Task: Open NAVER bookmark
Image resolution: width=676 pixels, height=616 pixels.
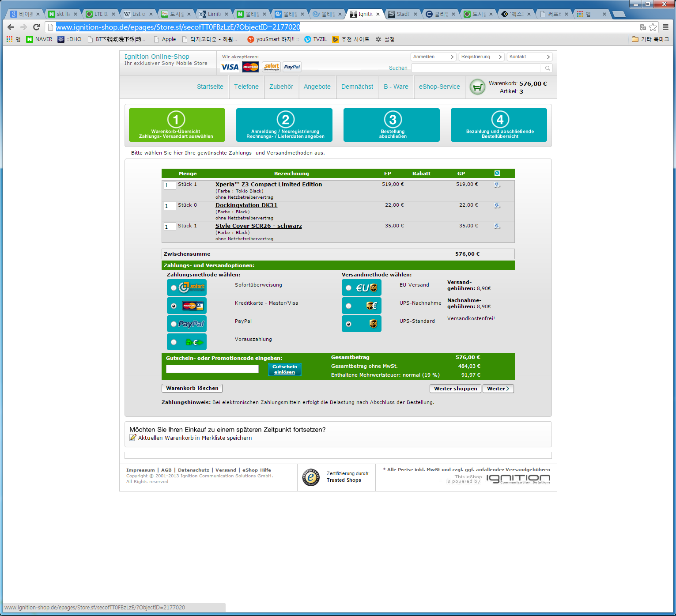Action: click(39, 39)
